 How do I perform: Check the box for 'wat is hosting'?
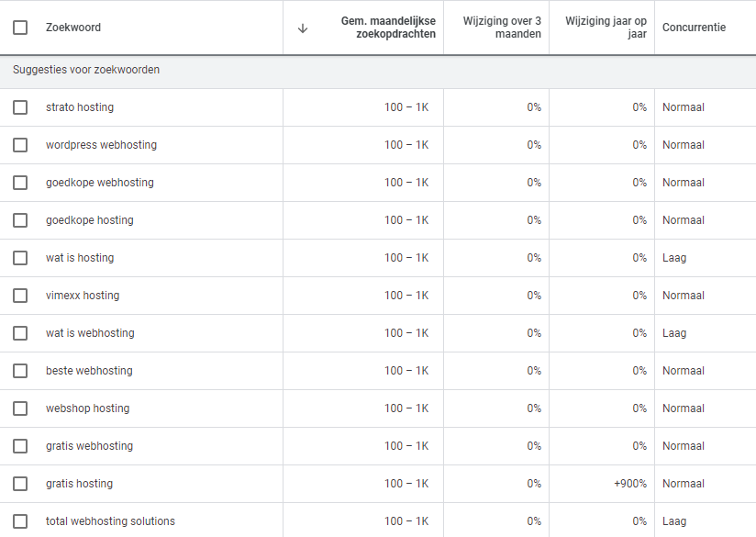click(x=20, y=258)
